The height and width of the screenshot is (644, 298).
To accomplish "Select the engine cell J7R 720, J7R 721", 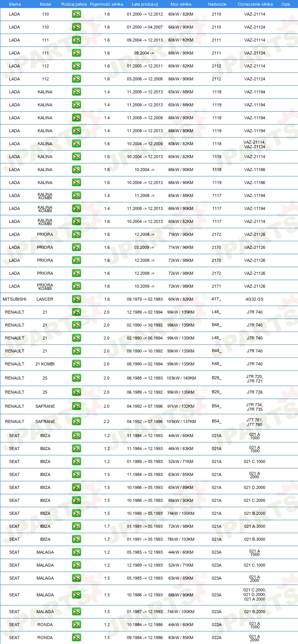I will pos(255,378).
